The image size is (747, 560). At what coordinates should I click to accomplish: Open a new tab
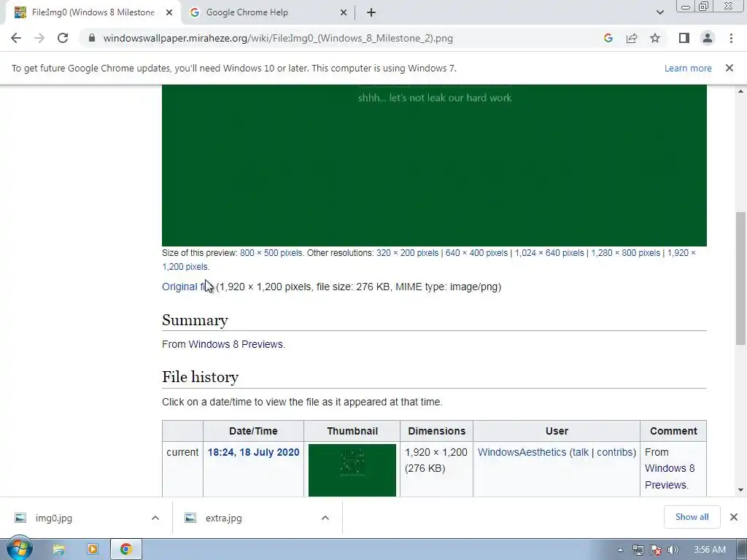tap(371, 12)
